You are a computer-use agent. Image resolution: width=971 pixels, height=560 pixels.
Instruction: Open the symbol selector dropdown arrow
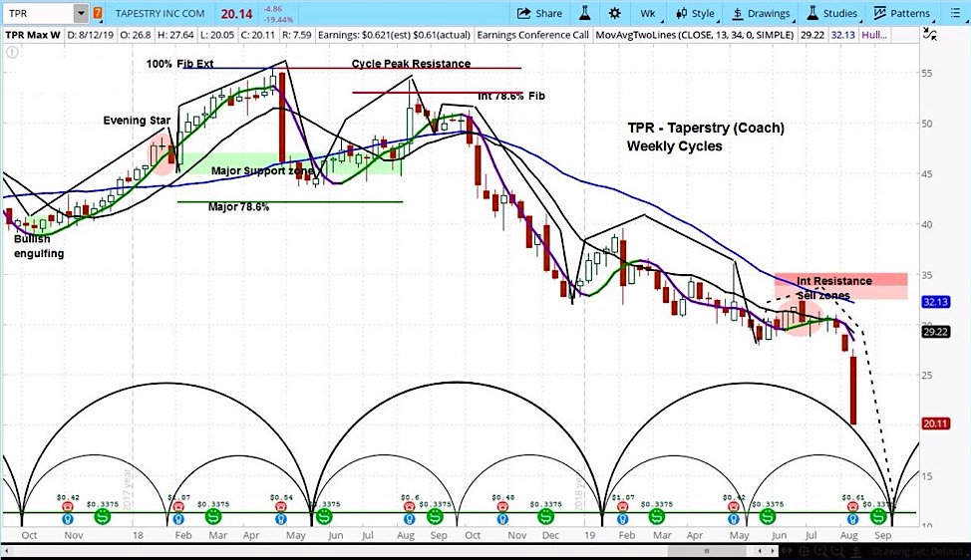[81, 13]
